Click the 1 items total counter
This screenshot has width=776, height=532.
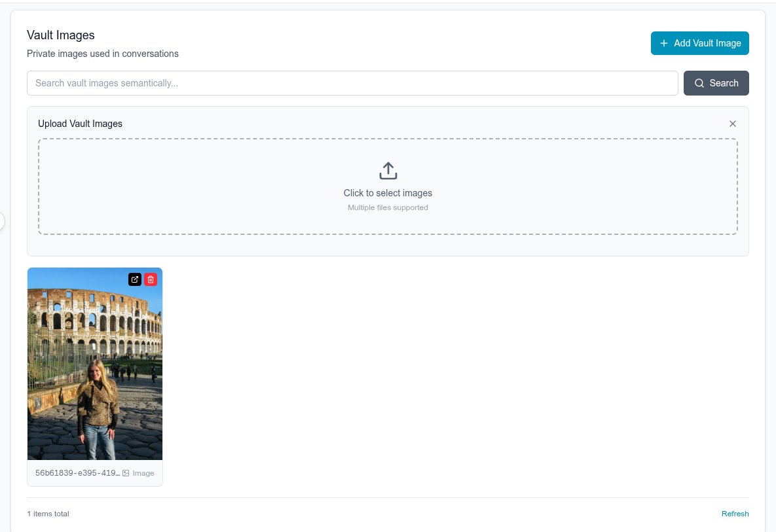48,514
